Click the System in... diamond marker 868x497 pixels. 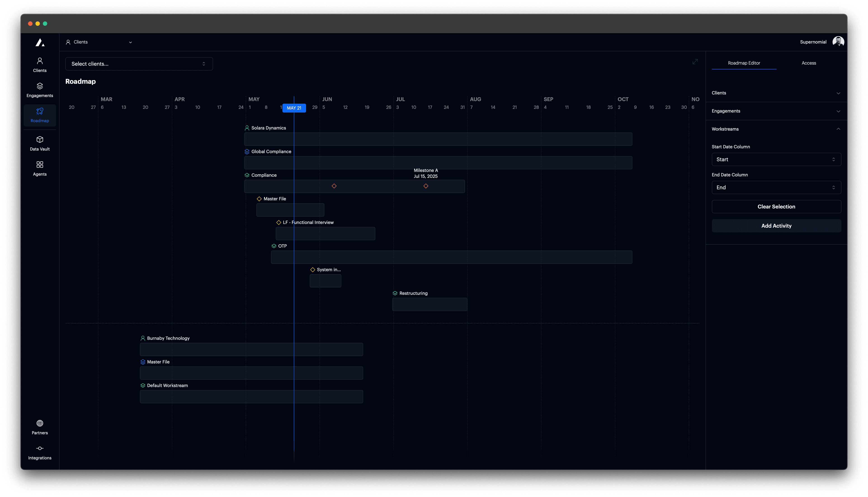point(313,269)
